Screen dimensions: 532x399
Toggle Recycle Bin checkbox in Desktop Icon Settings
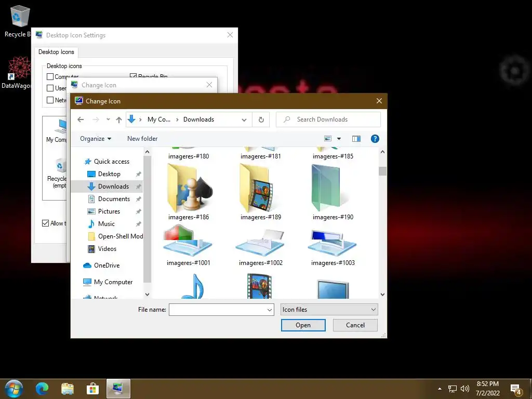pyautogui.click(x=134, y=76)
